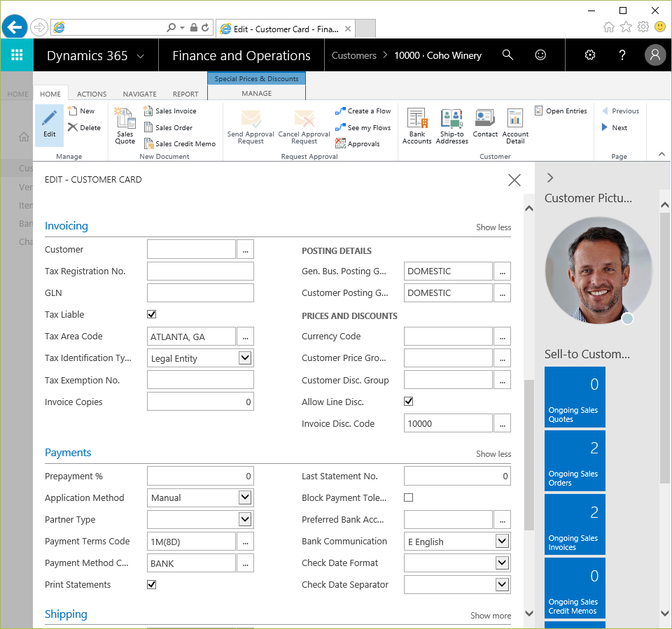Click Send Approval Request
This screenshot has width=672, height=629.
point(251,127)
